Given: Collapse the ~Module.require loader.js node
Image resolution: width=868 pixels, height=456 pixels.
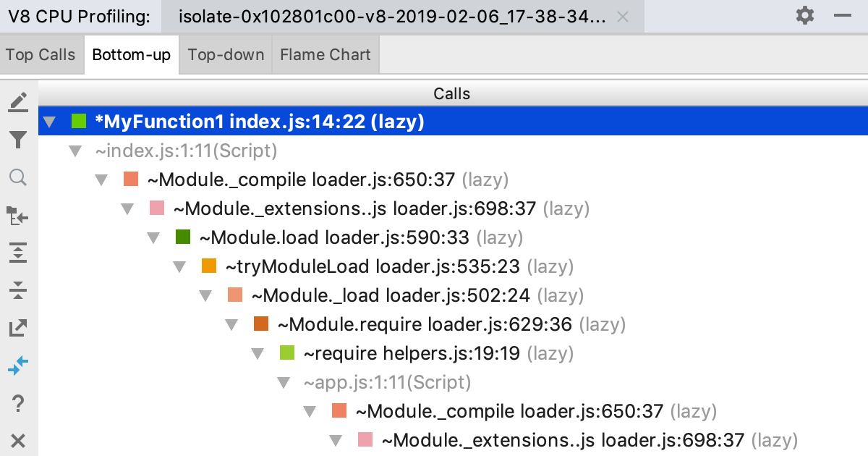Looking at the screenshot, I should tap(231, 324).
